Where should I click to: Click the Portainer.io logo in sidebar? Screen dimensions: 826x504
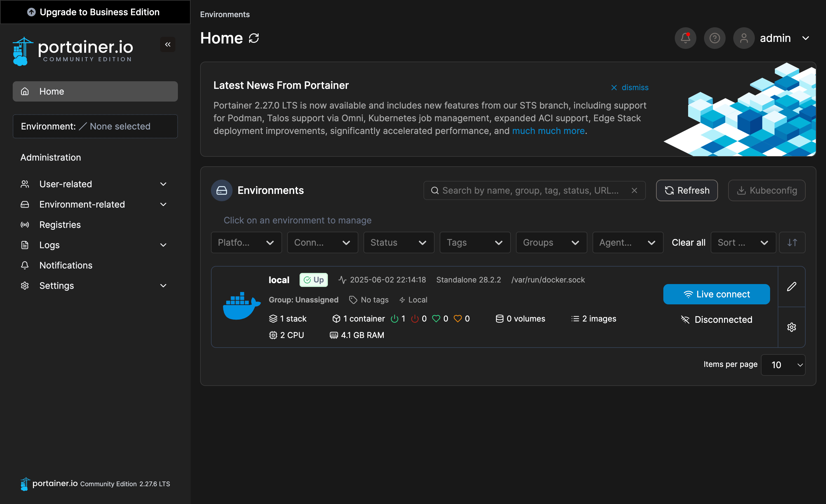[x=73, y=51]
